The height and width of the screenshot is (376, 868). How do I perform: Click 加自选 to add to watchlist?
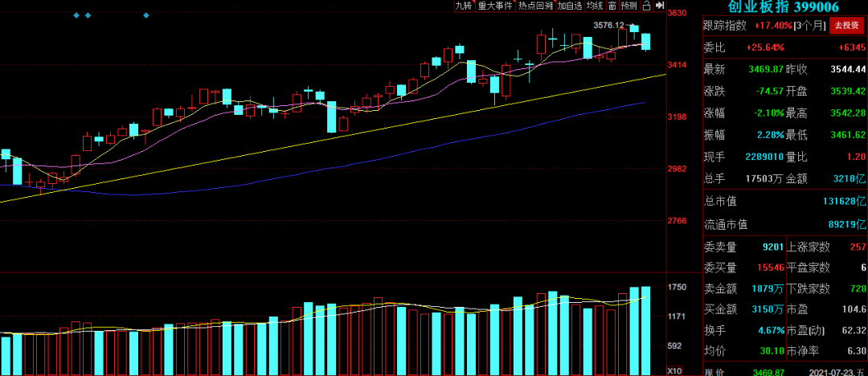coord(570,6)
